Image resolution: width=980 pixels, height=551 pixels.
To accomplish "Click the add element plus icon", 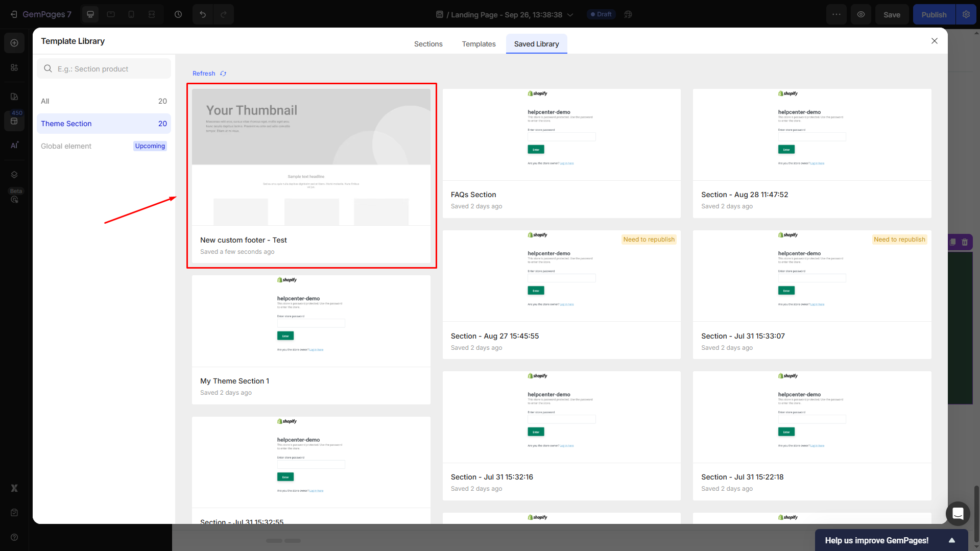I will 14,43.
